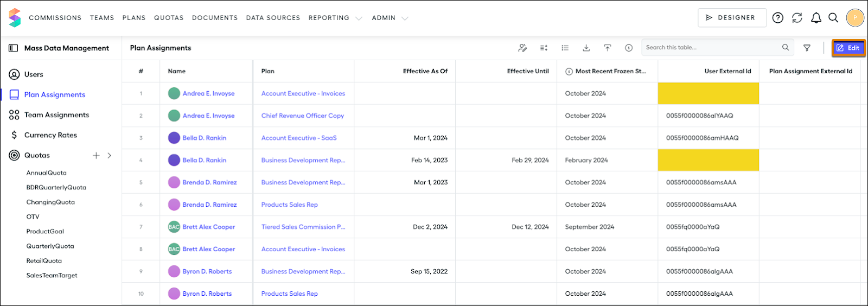Screen dimensions: 868x306
Task: Open Tiered Sales Commission plan link
Action: (303, 227)
